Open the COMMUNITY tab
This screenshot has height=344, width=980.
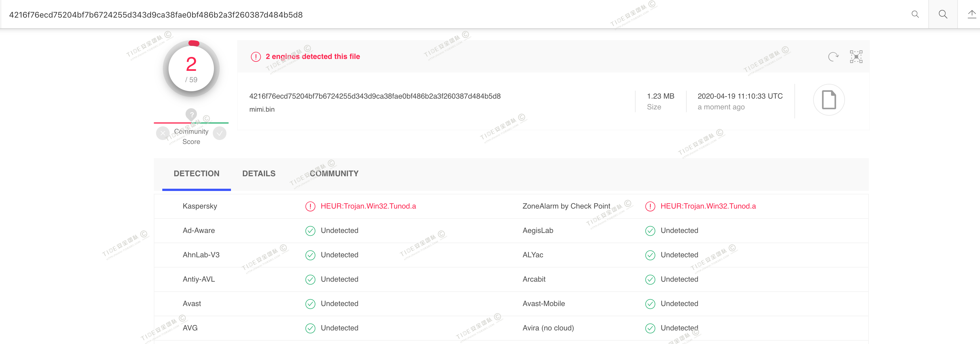click(334, 174)
